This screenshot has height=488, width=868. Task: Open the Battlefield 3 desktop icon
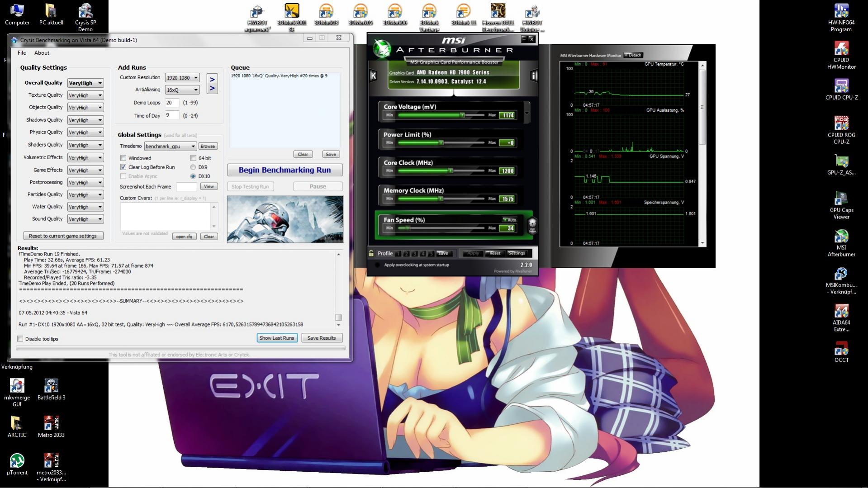[x=51, y=389]
